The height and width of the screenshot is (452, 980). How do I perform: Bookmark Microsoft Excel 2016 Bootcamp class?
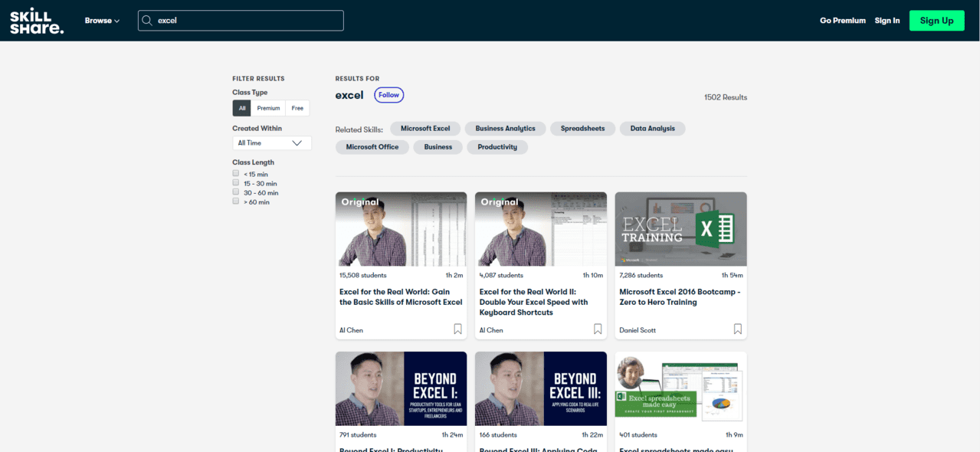click(738, 329)
